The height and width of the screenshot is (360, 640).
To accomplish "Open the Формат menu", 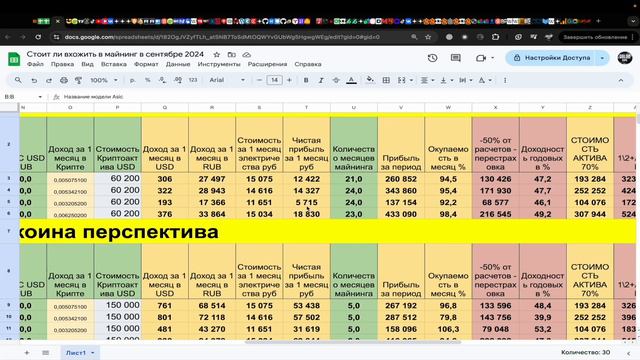I will tap(146, 64).
